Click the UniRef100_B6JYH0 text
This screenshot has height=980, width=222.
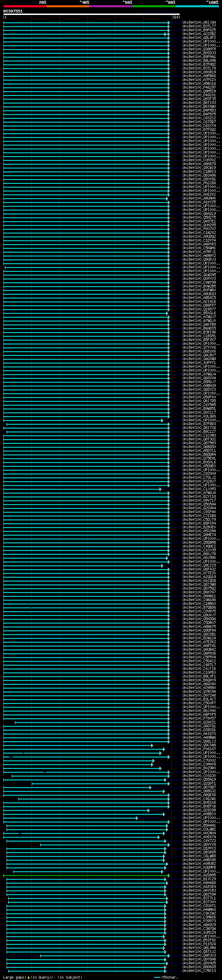199,711
